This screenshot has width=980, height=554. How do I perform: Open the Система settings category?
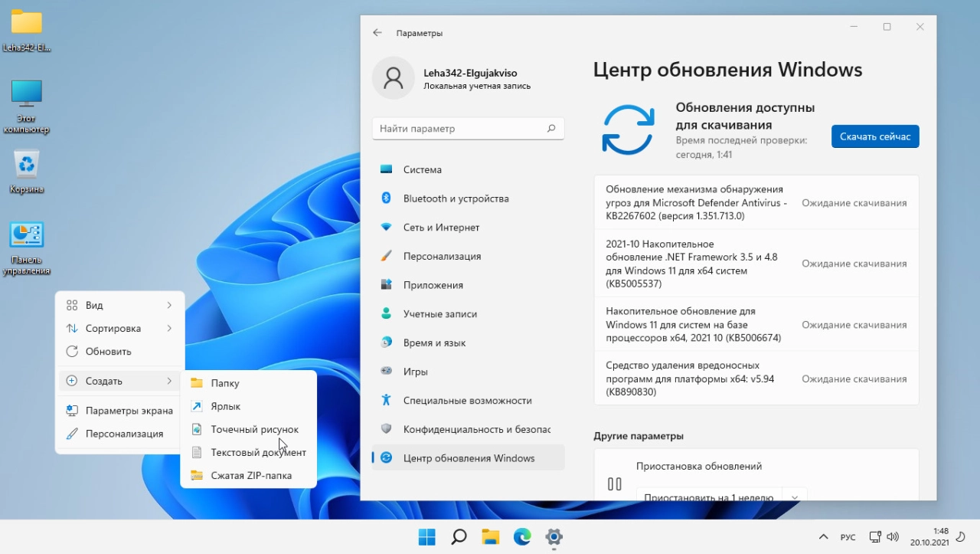tap(468, 169)
